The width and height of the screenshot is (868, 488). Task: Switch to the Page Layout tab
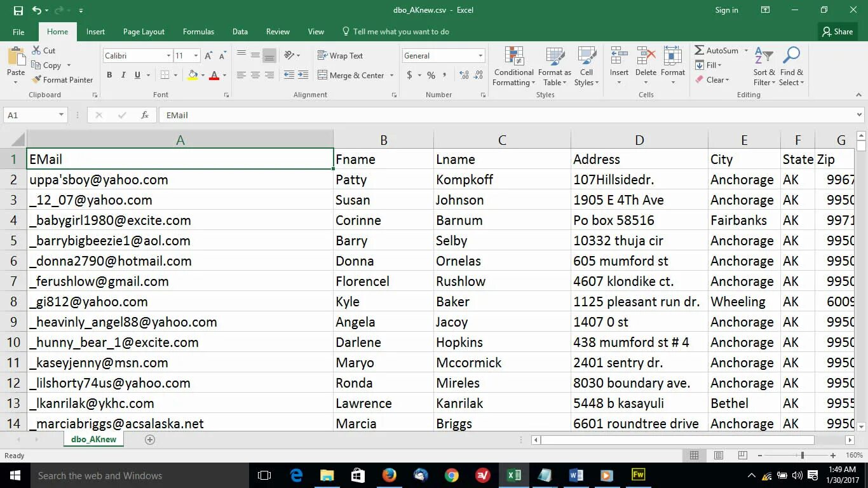[144, 32]
